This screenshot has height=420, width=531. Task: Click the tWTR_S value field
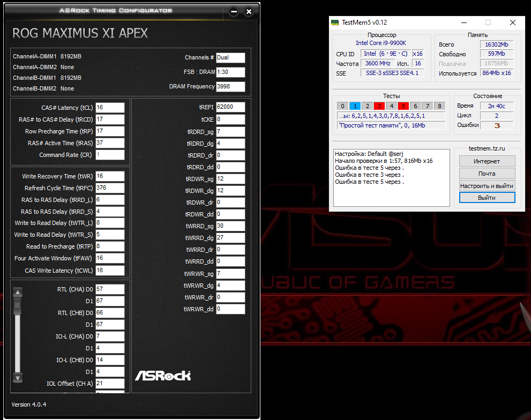(110, 235)
